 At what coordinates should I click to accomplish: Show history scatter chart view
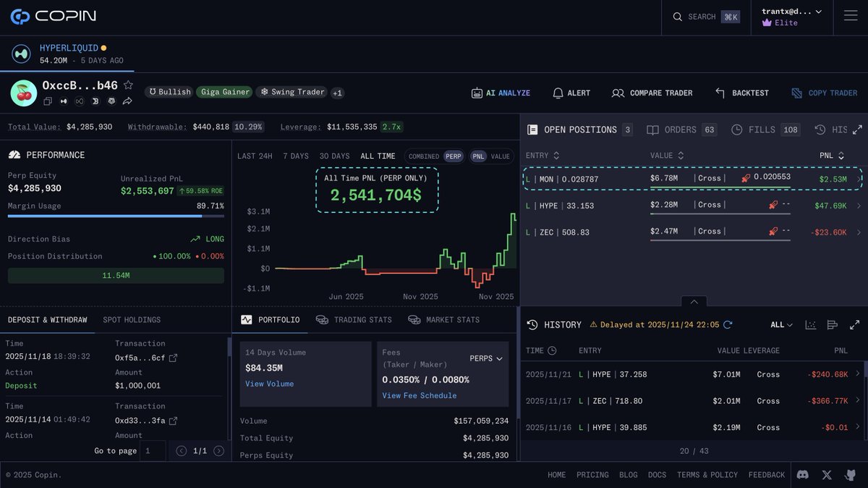[811, 324]
